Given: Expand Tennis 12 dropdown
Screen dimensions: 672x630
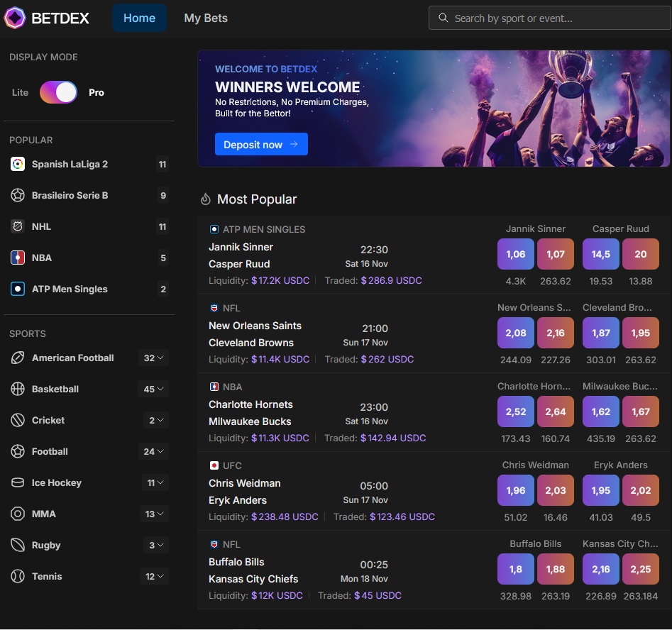Looking at the screenshot, I should click(x=154, y=576).
